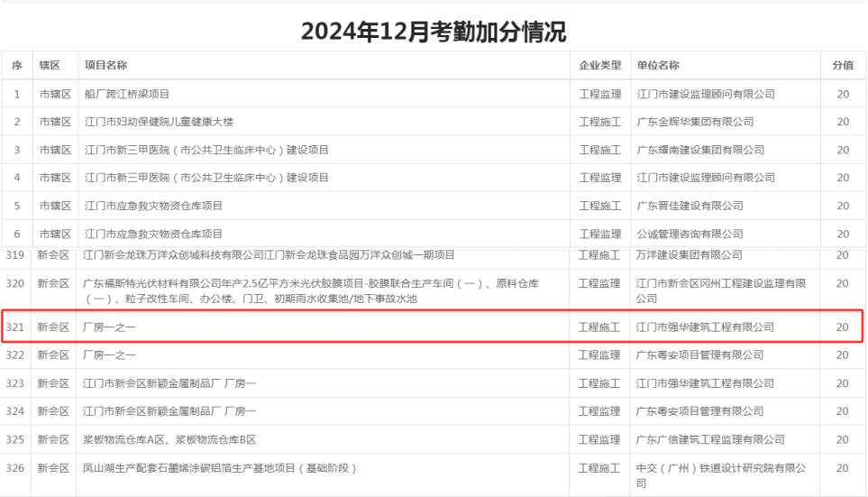
Task: Click 广东粤安项目管理有限公司 in row 324
Action: tap(699, 411)
